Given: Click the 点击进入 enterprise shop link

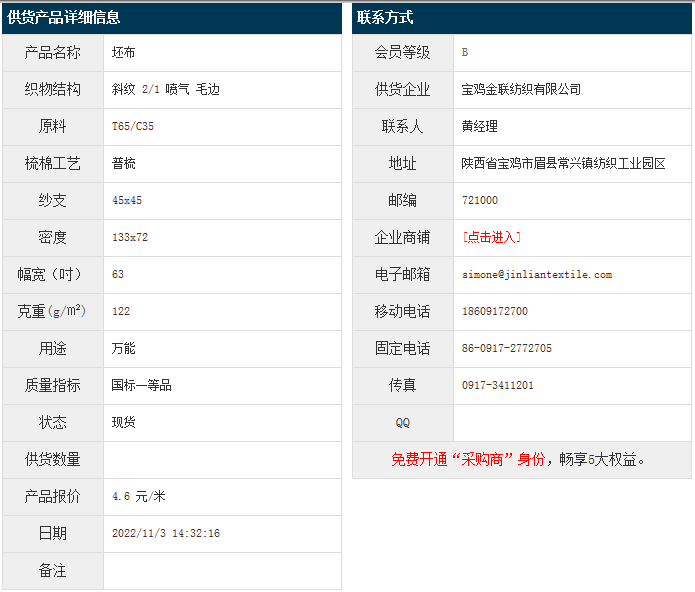Looking at the screenshot, I should 491,237.
